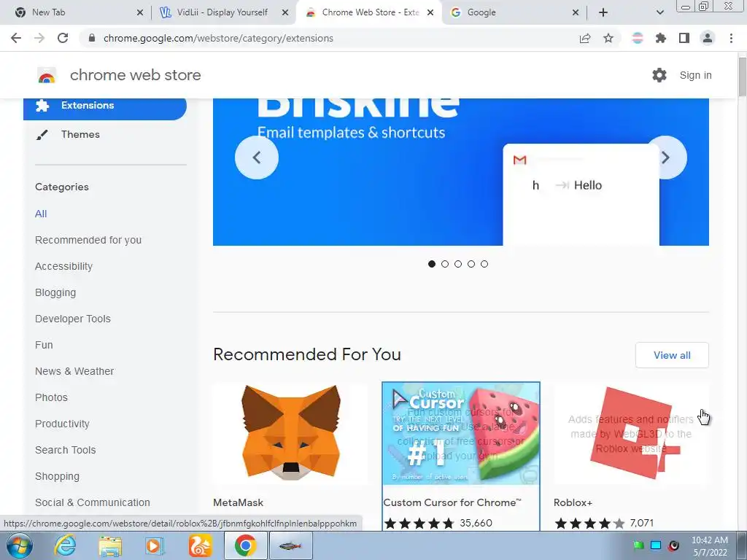This screenshot has height=560, width=747.
Task: Open the Roblox+ extension thumbnail
Action: coord(631,433)
